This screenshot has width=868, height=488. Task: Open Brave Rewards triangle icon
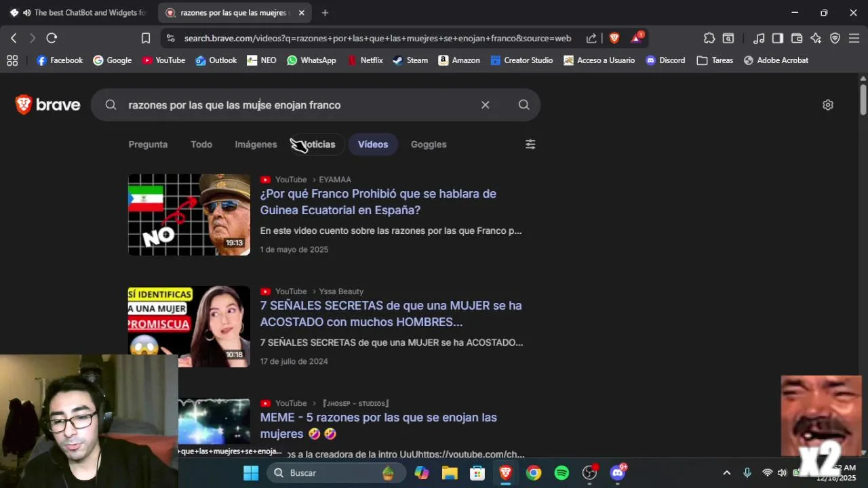tap(637, 38)
